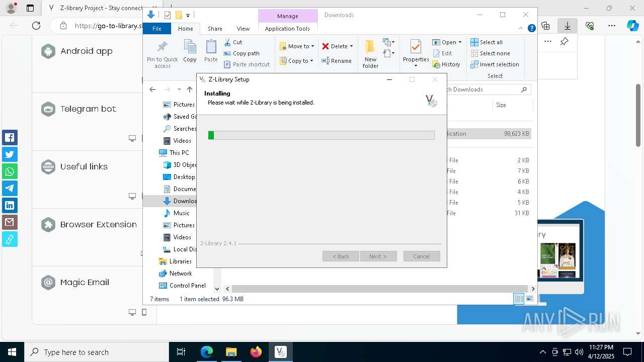Click Select none in ribbon
The image size is (644, 362).
(490, 53)
